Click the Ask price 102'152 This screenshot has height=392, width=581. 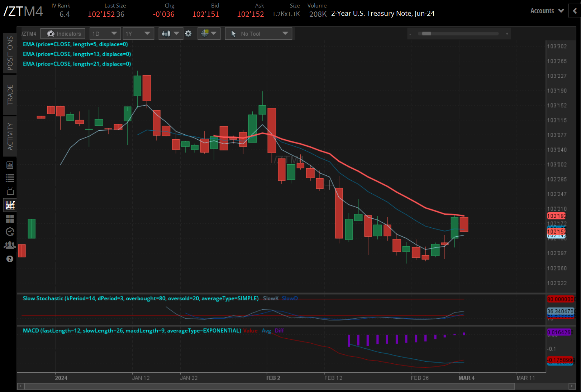(251, 14)
